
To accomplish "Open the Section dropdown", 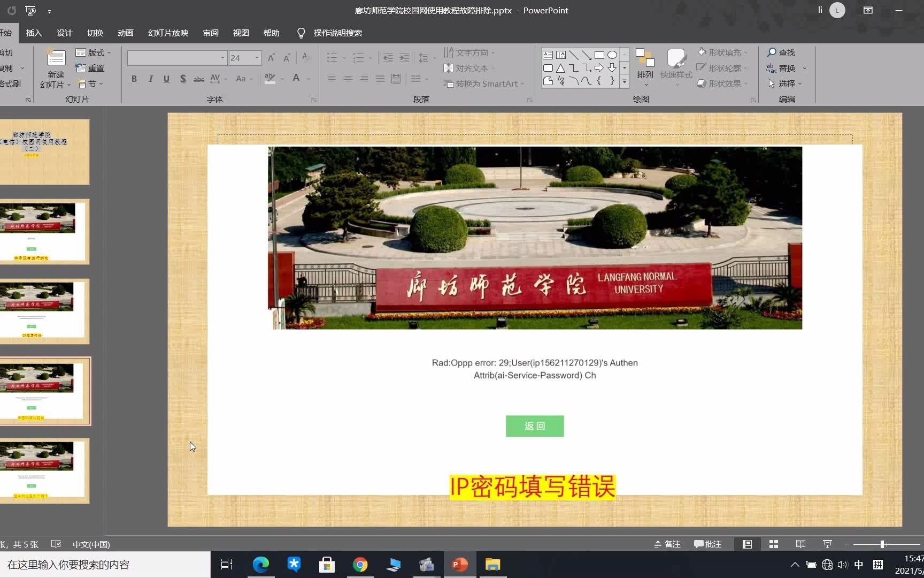I will pos(91,83).
